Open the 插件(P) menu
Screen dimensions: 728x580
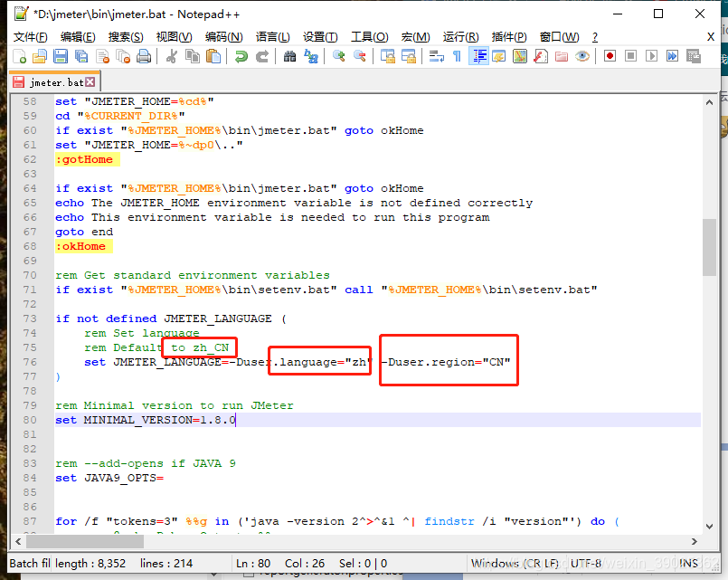(x=509, y=37)
